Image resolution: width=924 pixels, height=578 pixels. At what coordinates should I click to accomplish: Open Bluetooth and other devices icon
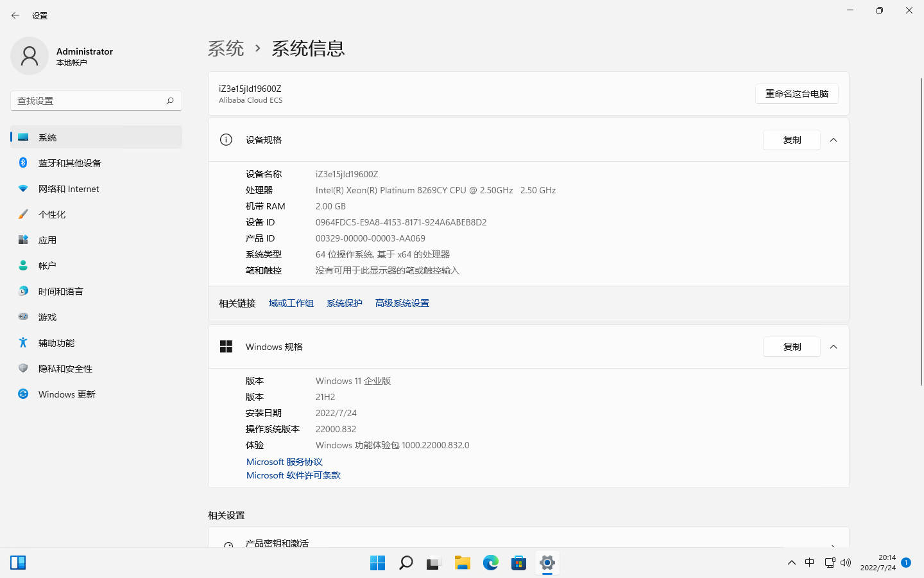23,163
